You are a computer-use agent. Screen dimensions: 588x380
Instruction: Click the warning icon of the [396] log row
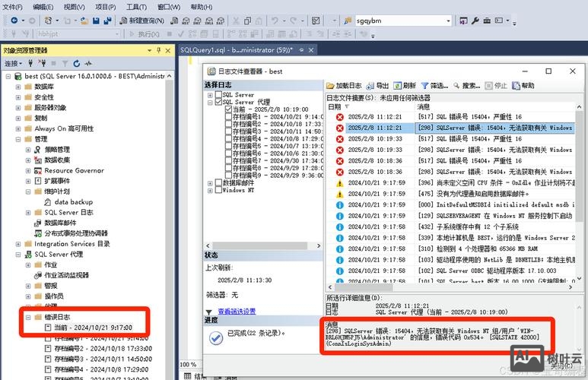tap(340, 183)
